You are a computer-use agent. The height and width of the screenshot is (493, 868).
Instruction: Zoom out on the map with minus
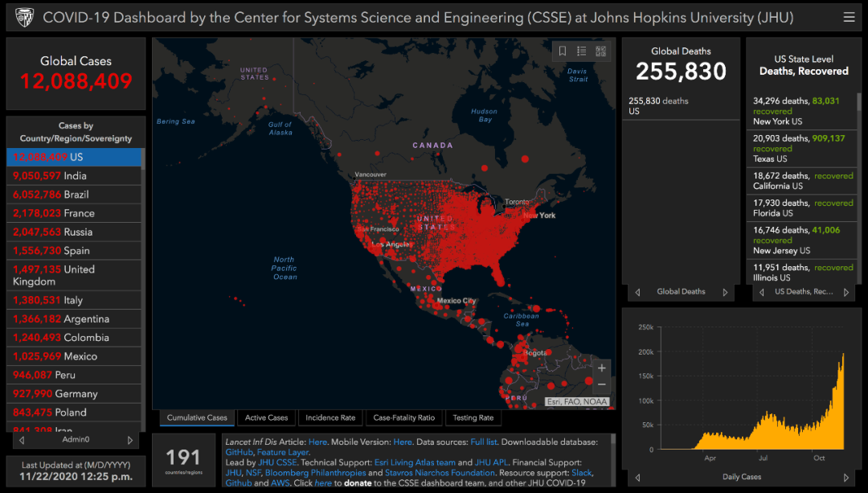coord(602,384)
